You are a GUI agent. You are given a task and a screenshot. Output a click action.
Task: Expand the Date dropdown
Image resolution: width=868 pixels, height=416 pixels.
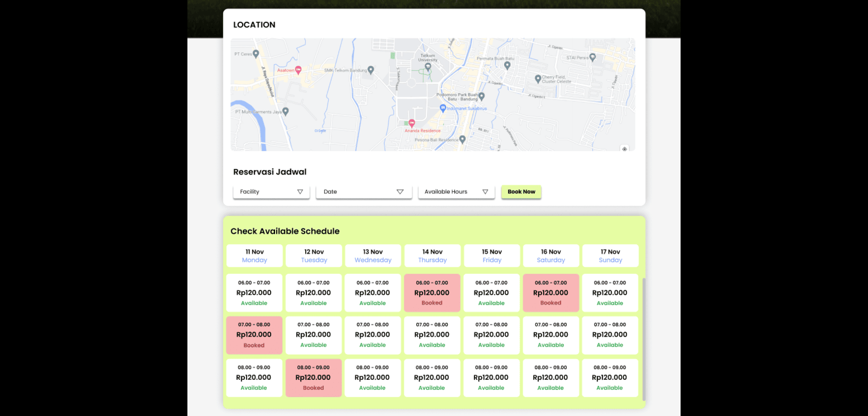[363, 192]
